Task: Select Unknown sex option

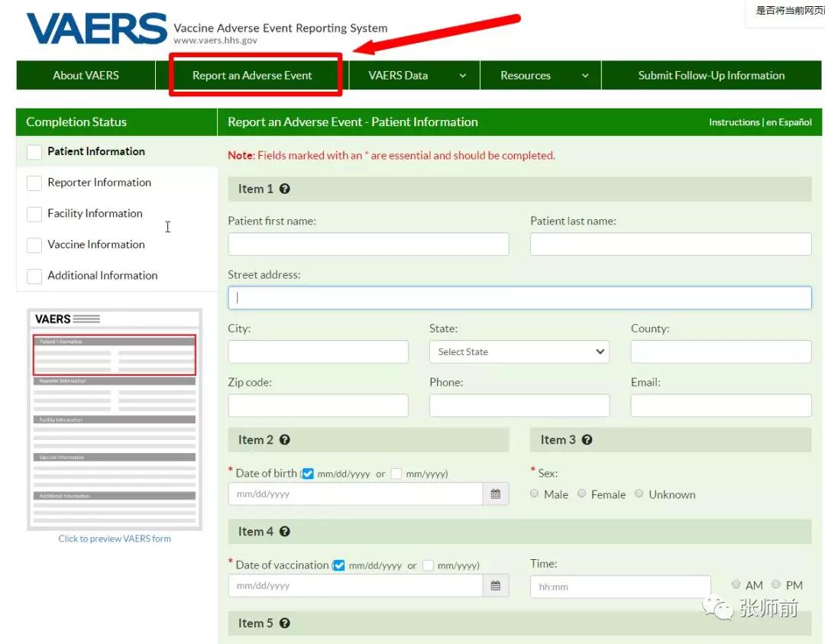Action: (x=639, y=494)
